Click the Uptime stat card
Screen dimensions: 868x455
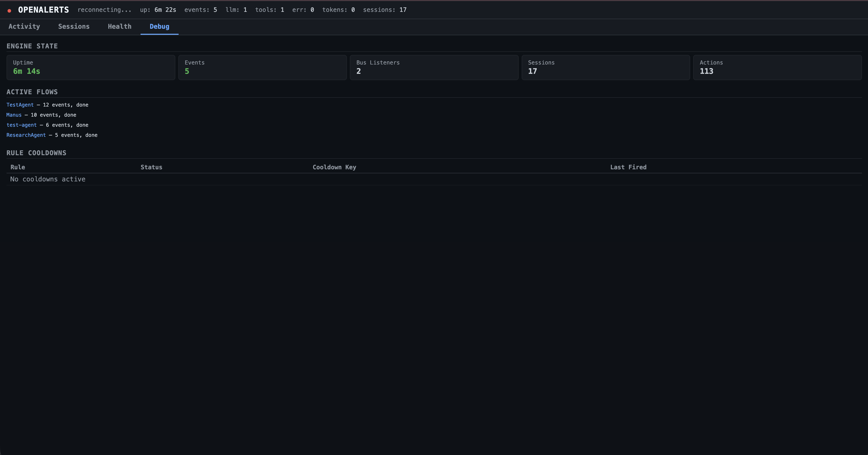tap(90, 68)
